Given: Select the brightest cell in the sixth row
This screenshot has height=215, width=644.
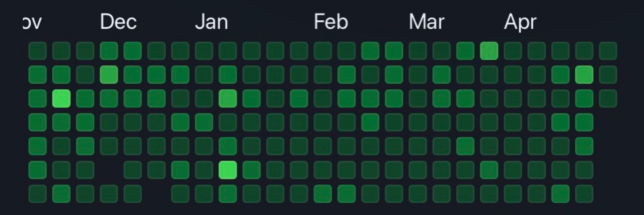Looking at the screenshot, I should coord(228,170).
